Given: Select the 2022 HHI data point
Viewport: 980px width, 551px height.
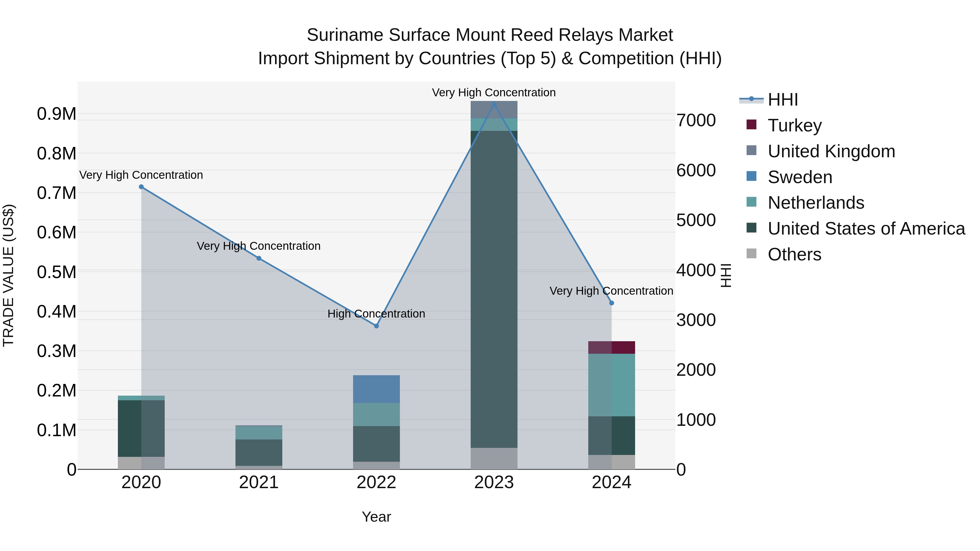Looking at the screenshot, I should pos(376,326).
